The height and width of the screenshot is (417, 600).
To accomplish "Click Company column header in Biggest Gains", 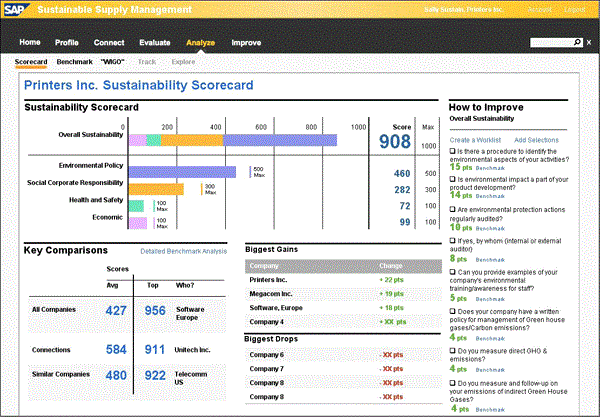I will tap(264, 266).
